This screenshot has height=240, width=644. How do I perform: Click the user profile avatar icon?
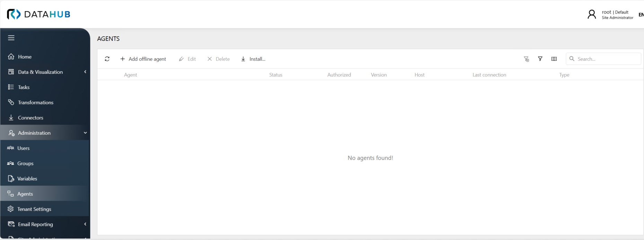[592, 15]
